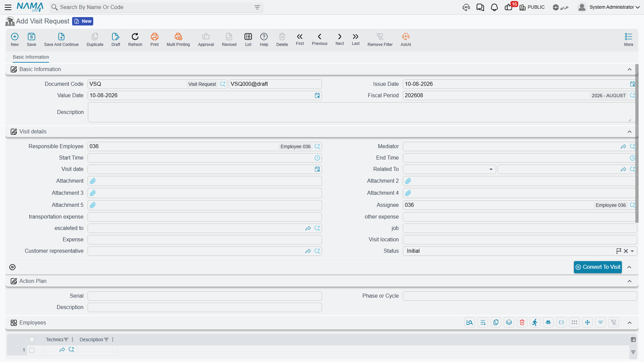Image resolution: width=644 pixels, height=362 pixels.
Task: Open the grid column chooser icon
Action: point(633,340)
